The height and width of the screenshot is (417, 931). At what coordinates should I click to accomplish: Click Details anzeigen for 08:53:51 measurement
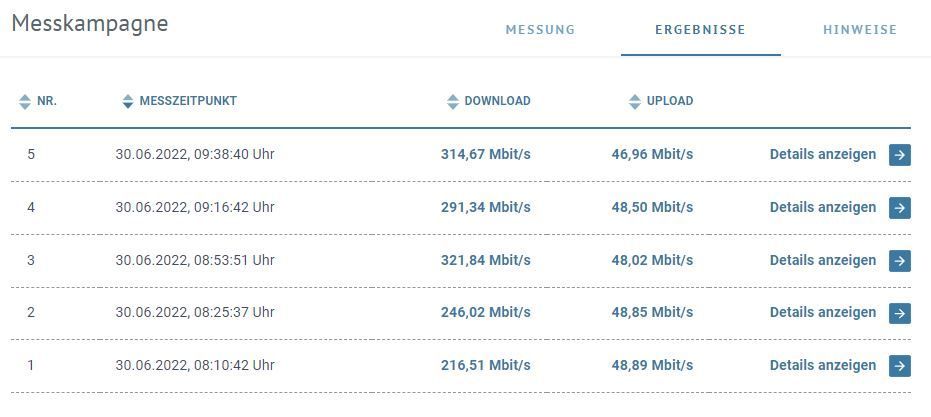point(822,260)
